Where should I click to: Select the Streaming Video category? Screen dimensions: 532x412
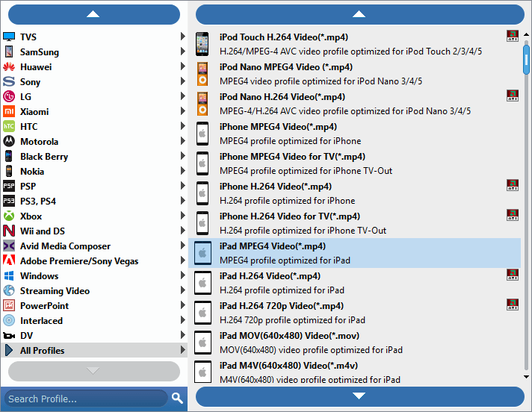tap(94, 290)
